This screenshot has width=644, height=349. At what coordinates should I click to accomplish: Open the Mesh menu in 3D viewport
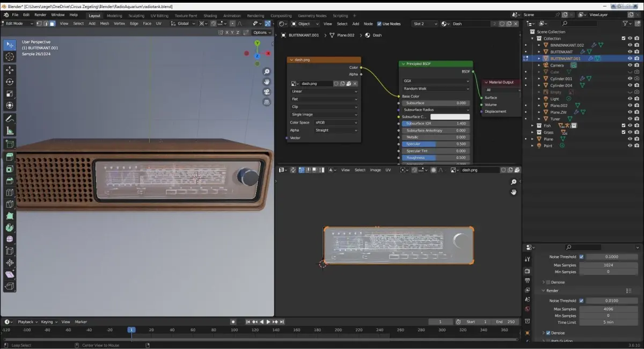[104, 24]
